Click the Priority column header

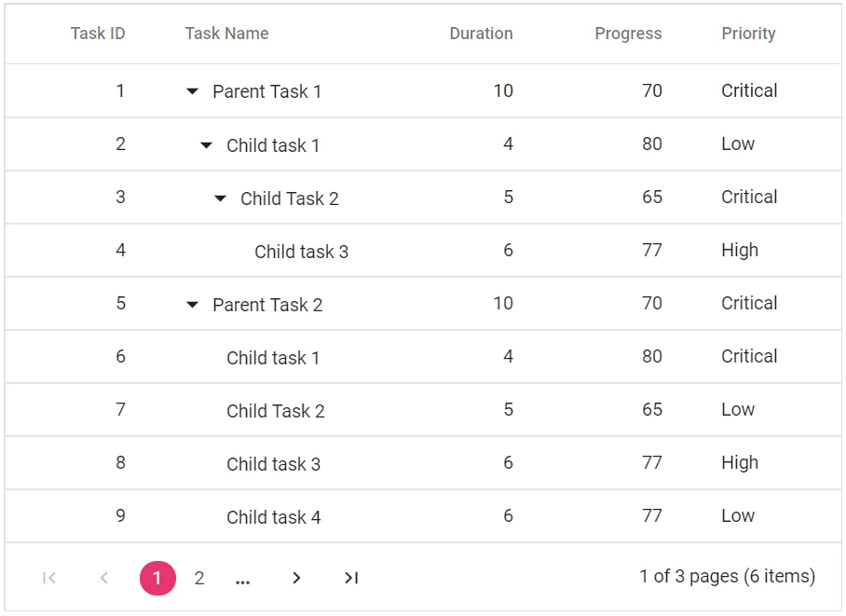tap(748, 34)
